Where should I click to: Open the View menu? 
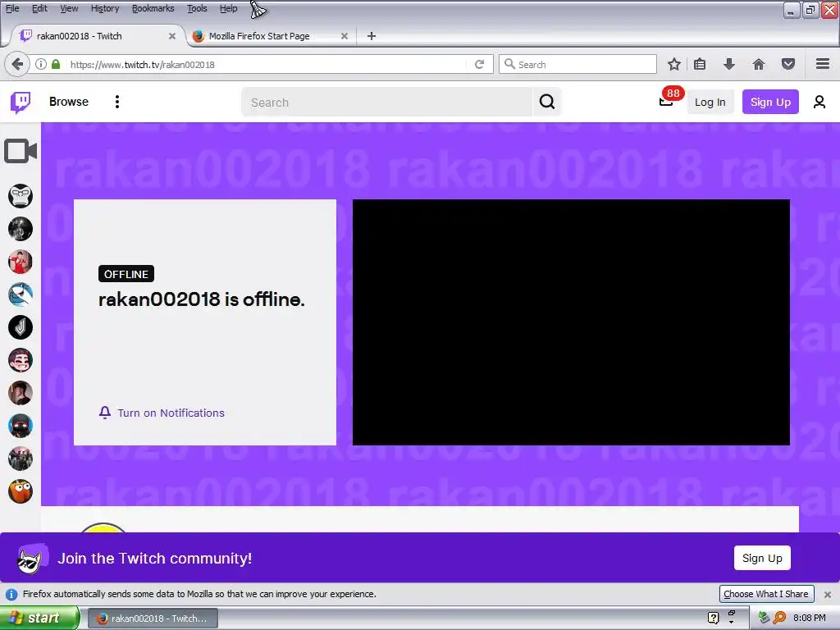pos(69,8)
